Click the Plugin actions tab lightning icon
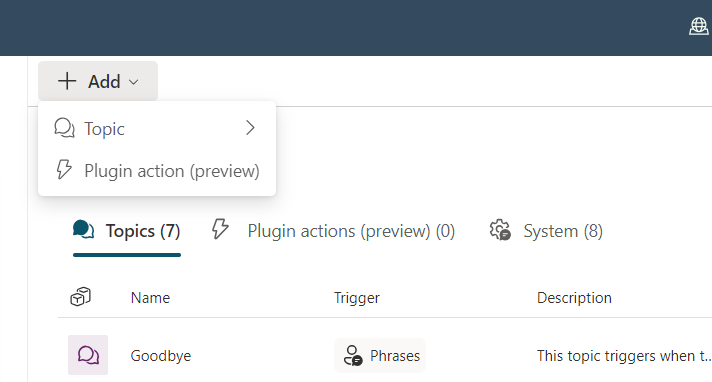This screenshot has height=382, width=712. coord(220,229)
